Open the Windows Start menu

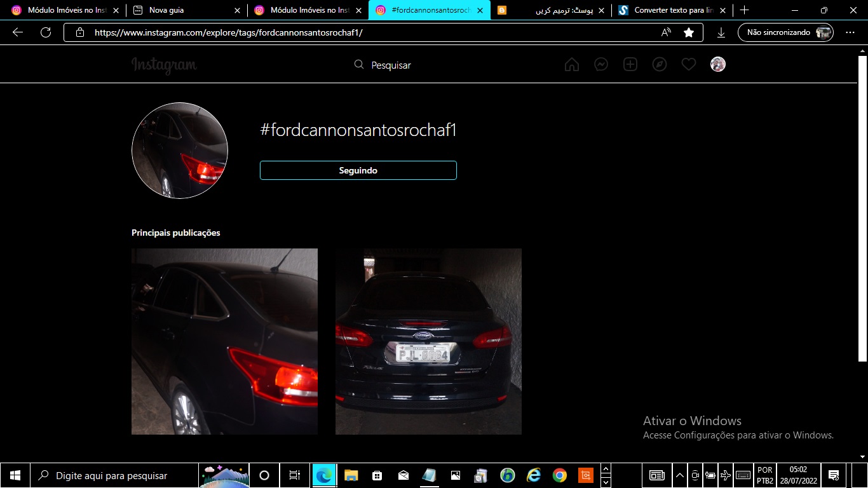point(15,475)
